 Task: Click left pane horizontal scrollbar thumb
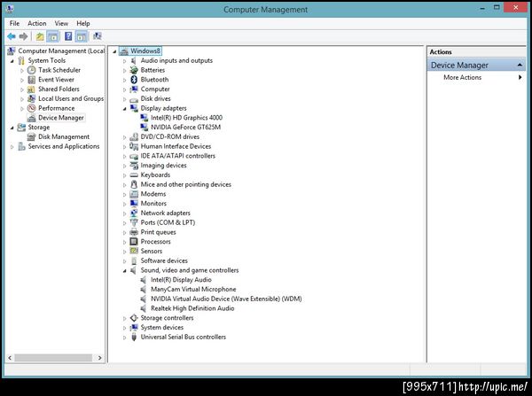[53, 358]
